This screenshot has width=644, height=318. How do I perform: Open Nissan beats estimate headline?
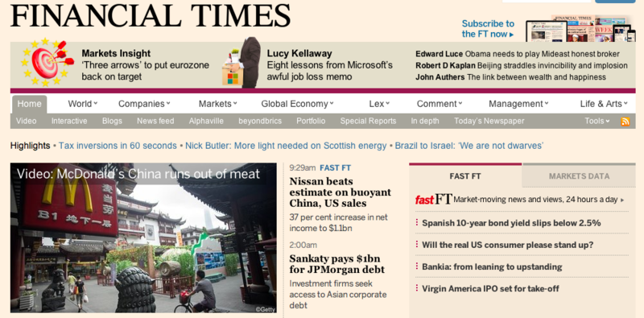pyautogui.click(x=340, y=192)
